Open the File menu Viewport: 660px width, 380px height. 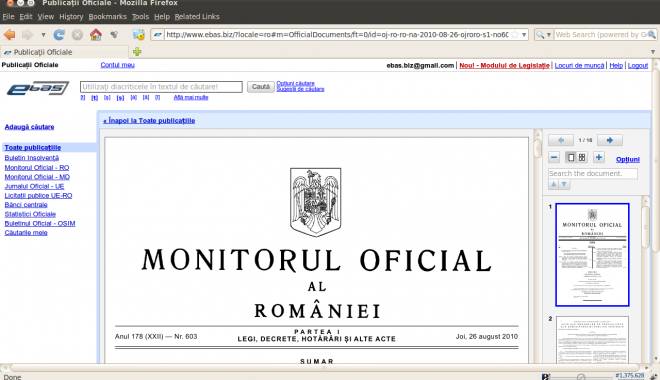(8, 16)
